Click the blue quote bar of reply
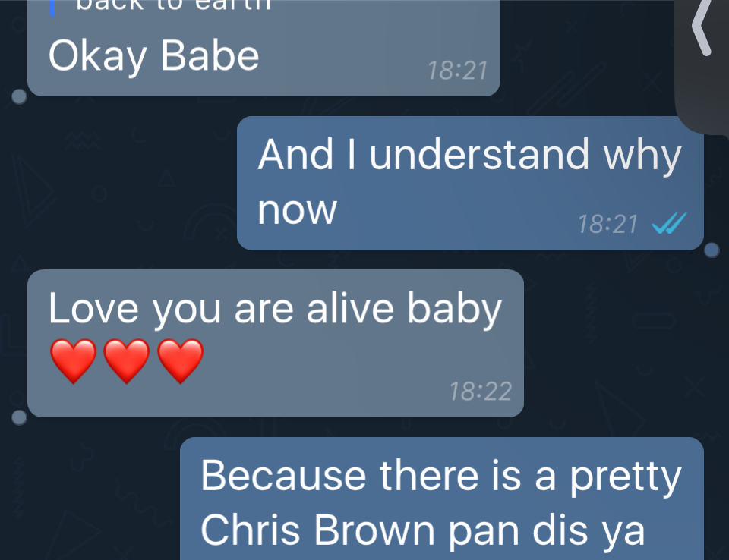This screenshot has height=560, width=729. click(x=52, y=8)
